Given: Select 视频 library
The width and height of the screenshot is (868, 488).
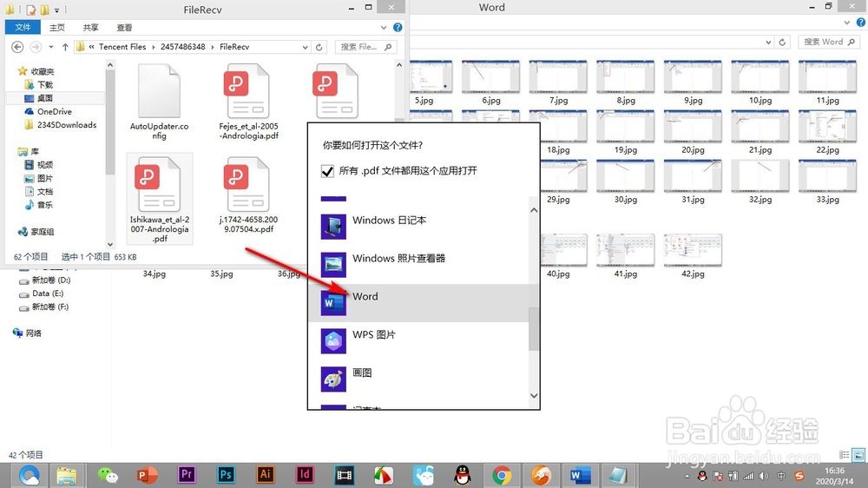Looking at the screenshot, I should pos(39,164).
